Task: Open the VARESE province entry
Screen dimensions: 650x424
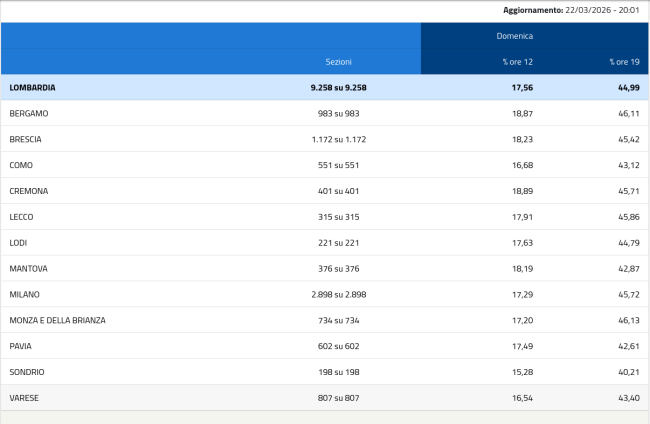Action: point(25,398)
